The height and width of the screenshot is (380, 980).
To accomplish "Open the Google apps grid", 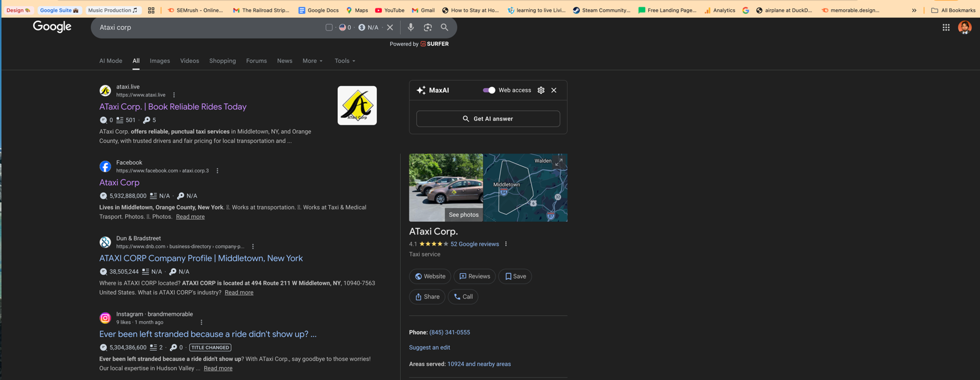I will (946, 27).
